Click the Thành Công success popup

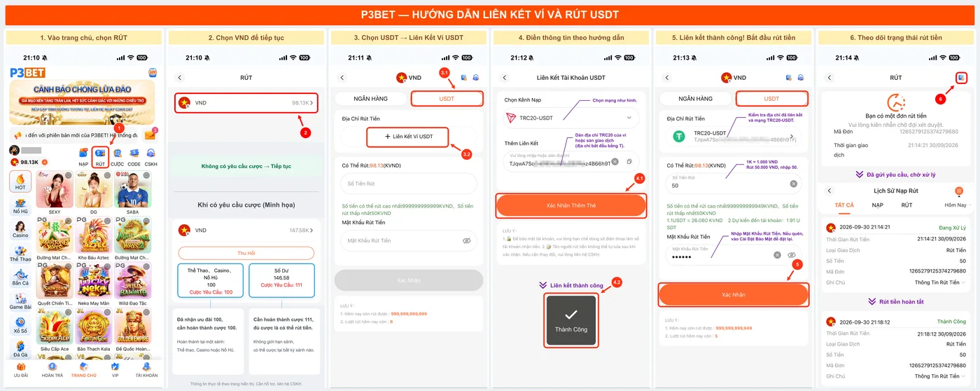[570, 320]
